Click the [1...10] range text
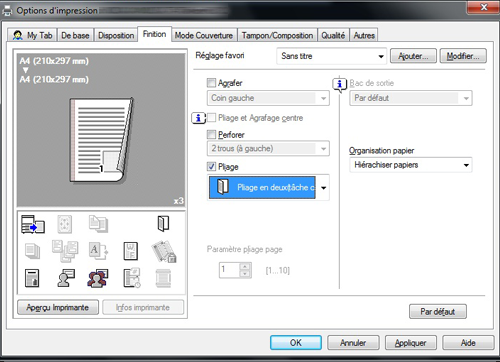Screen dimensions: 500x362 pos(278,270)
